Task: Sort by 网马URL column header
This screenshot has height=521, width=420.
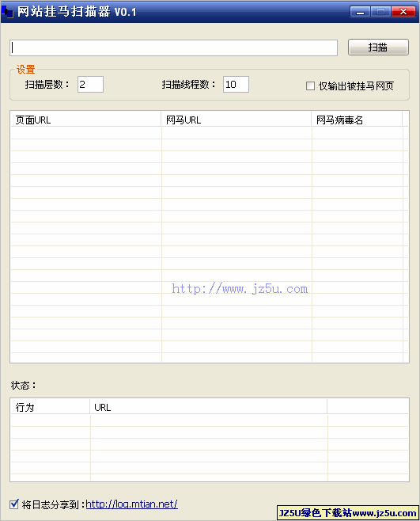Action: click(236, 120)
